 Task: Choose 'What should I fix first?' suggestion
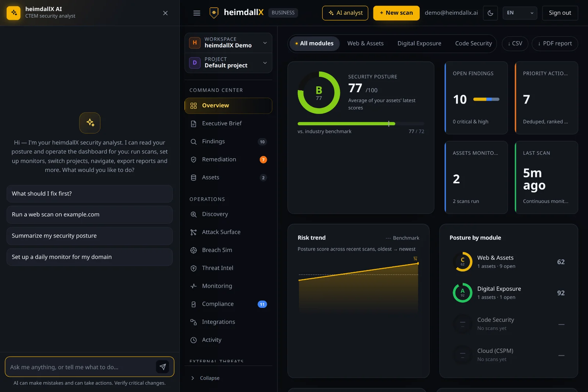point(89,194)
